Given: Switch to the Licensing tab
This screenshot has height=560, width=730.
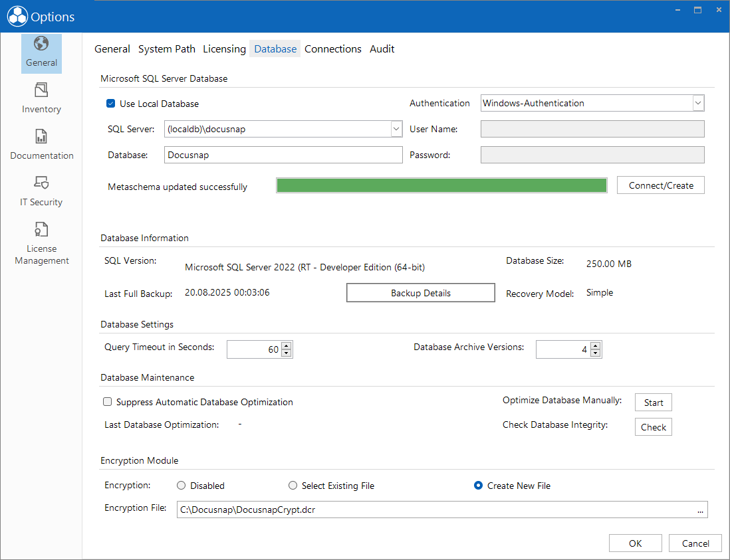Looking at the screenshot, I should tap(225, 49).
